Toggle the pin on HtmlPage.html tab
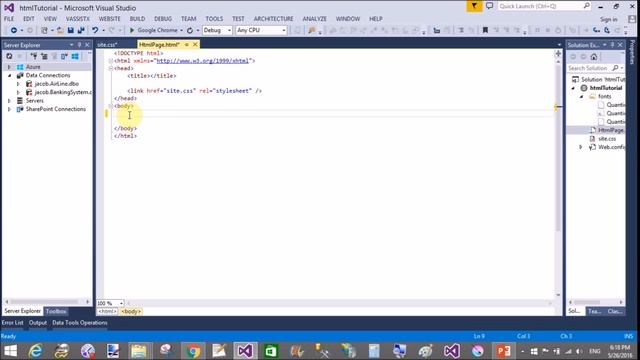The image size is (640, 360). 187,44
